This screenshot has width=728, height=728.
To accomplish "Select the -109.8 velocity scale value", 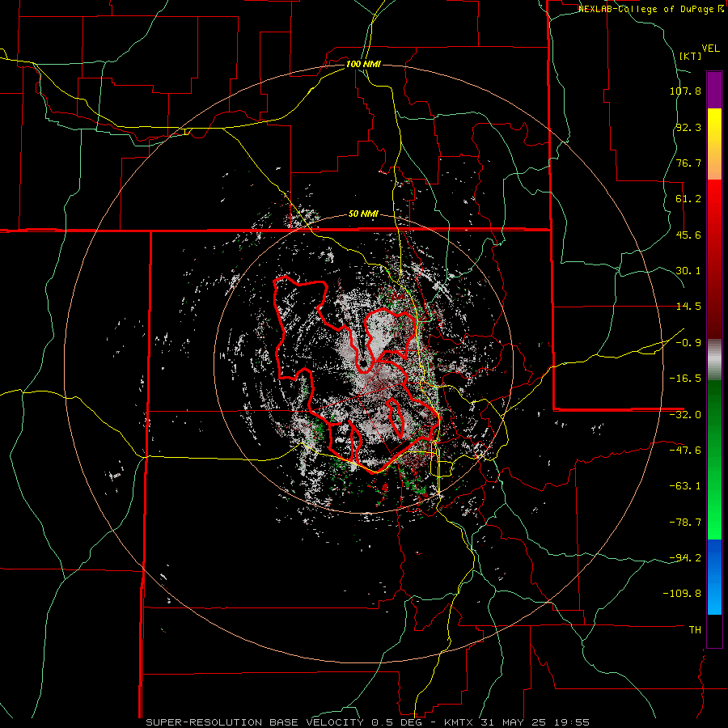I will click(x=683, y=594).
